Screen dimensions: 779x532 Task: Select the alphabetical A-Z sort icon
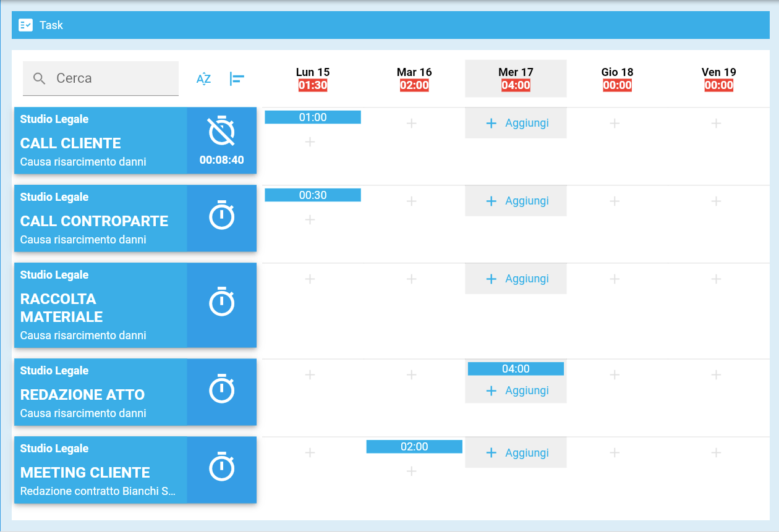pos(204,78)
